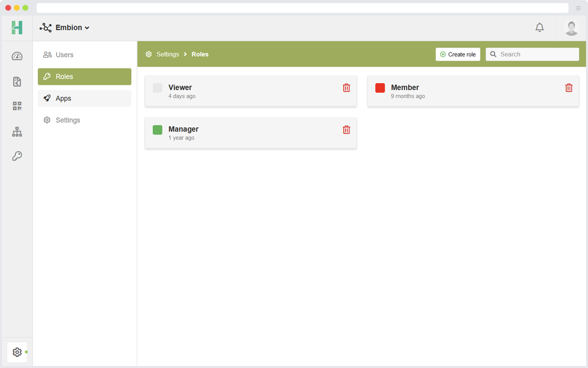
Task: Open the notifications bell
Action: coord(539,28)
